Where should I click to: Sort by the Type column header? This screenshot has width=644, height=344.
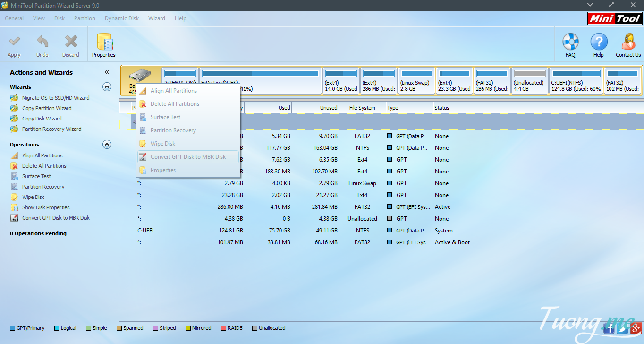410,108
